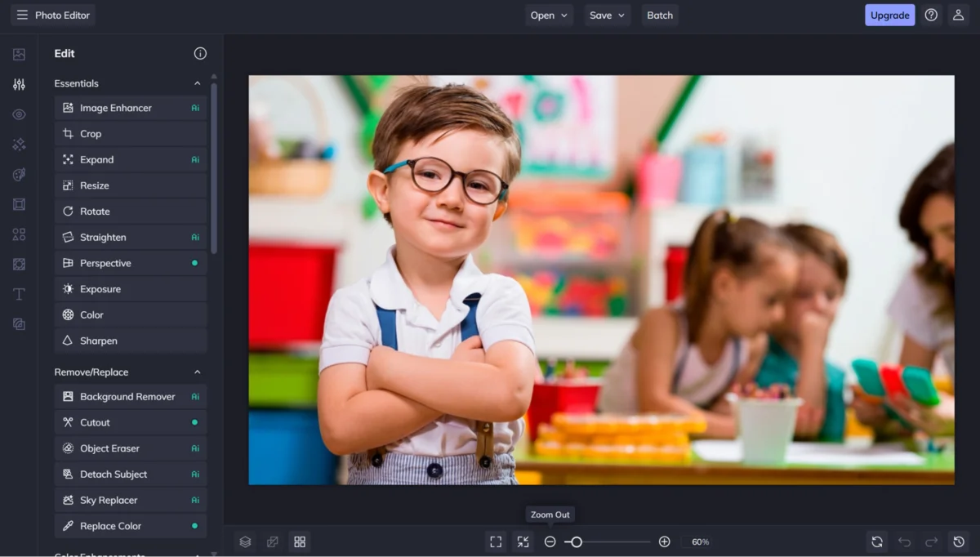Open the Textures sidebar icon
980x557 pixels.
(19, 264)
